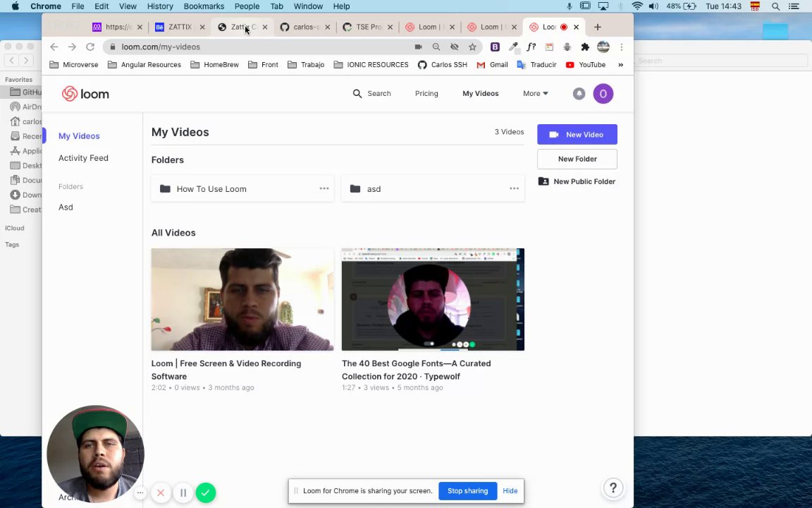Select Downloads in Finder sidebar

26,195
